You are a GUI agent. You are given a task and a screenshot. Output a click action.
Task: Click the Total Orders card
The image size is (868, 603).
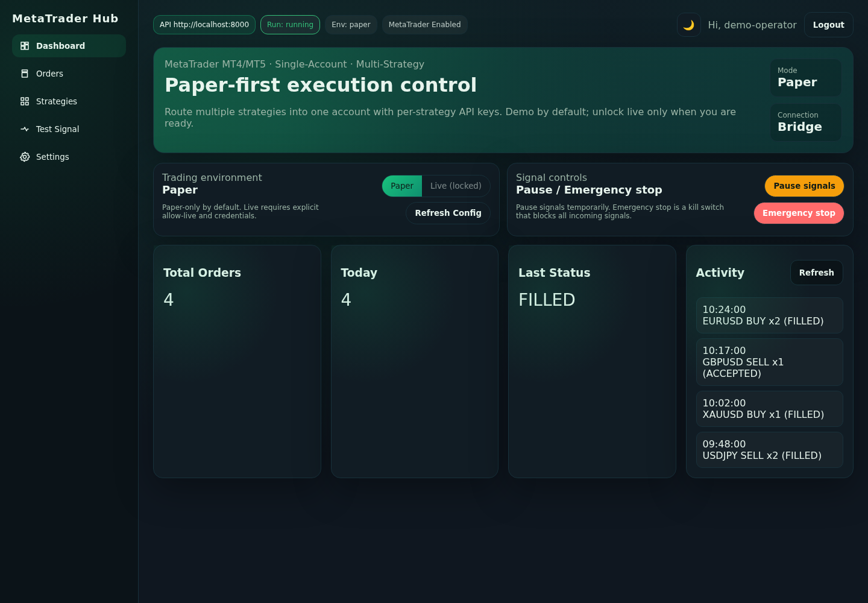[x=237, y=361]
